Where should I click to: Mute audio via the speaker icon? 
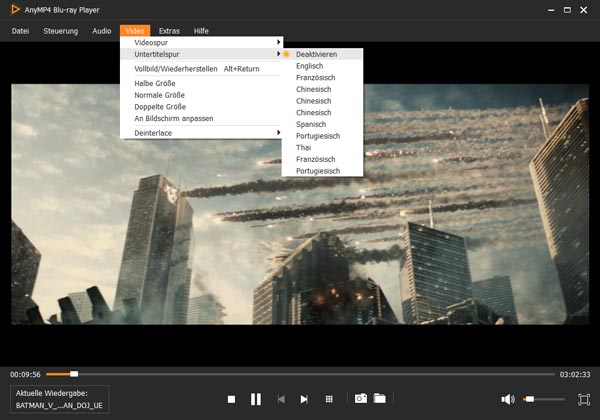pos(508,399)
